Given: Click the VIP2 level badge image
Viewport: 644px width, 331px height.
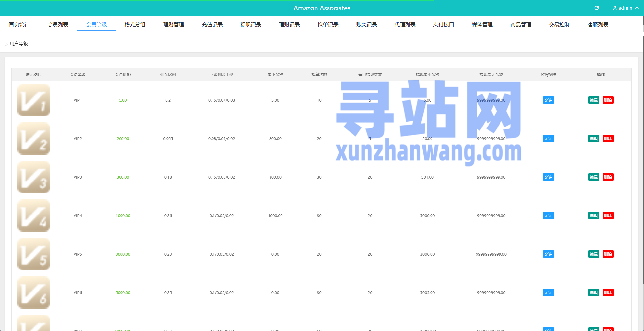Looking at the screenshot, I should 33,138.
